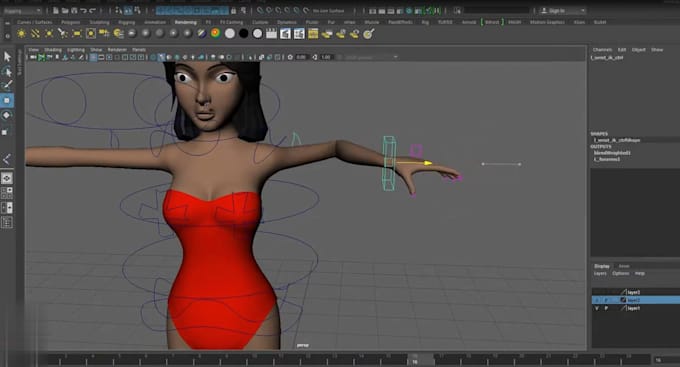The image size is (680, 367).
Task: Open the Channels menu in Channel Box
Action: coord(602,50)
